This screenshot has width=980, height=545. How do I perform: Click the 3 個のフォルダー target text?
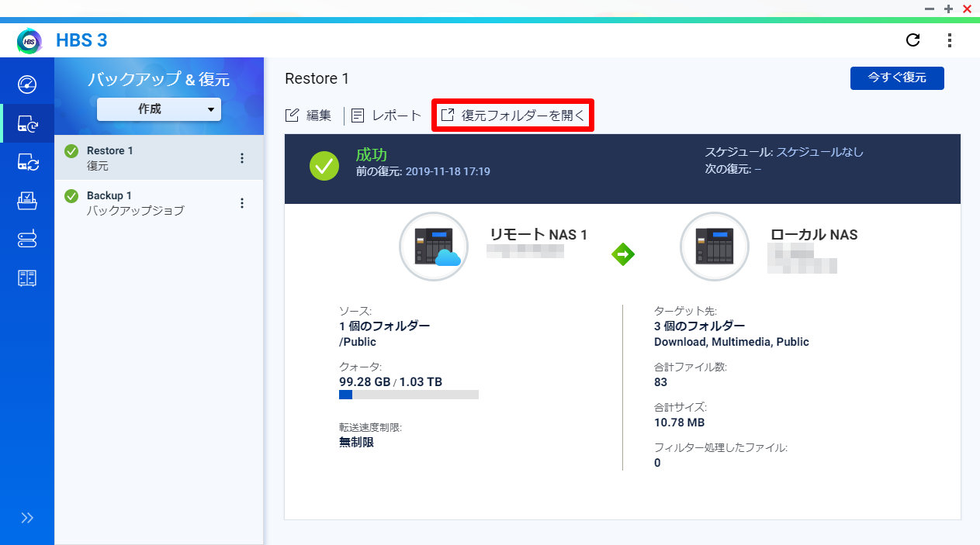[699, 326]
